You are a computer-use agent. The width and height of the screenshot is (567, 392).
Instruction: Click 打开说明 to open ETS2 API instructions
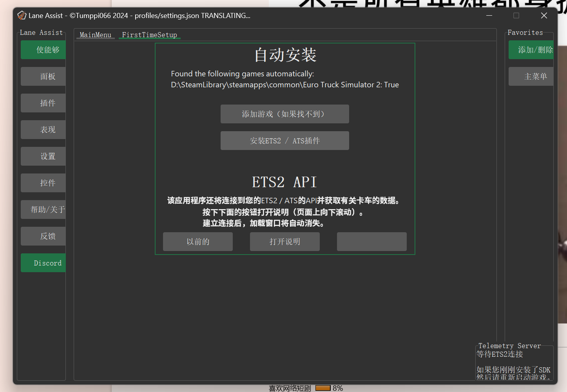coord(284,242)
